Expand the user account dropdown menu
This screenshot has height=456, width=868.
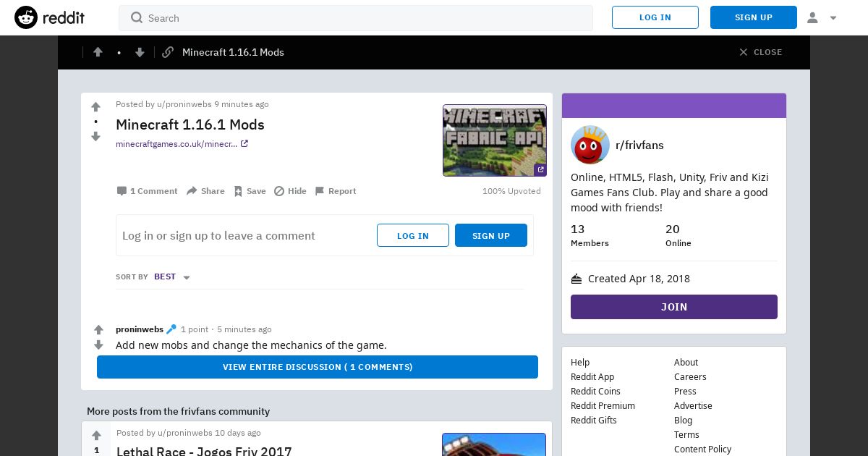coord(822,17)
